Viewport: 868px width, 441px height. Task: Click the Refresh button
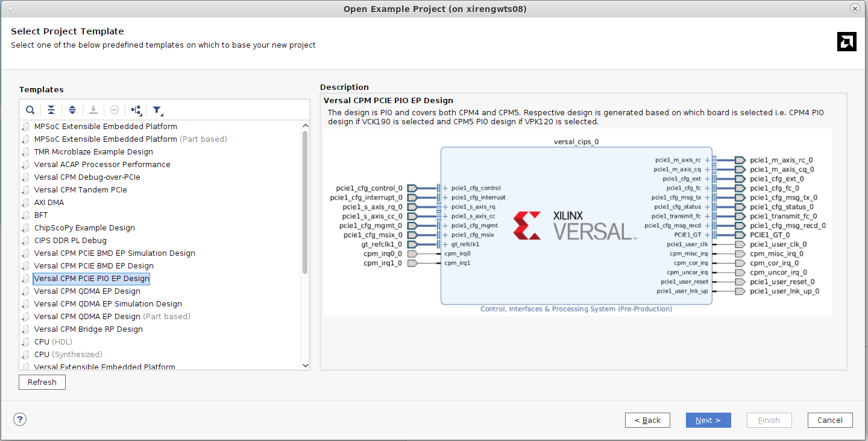coord(42,382)
